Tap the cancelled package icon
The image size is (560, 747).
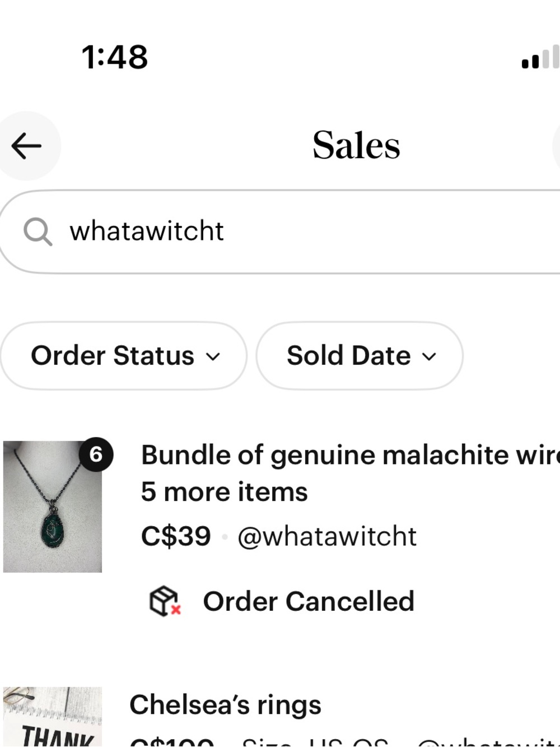[x=165, y=601]
